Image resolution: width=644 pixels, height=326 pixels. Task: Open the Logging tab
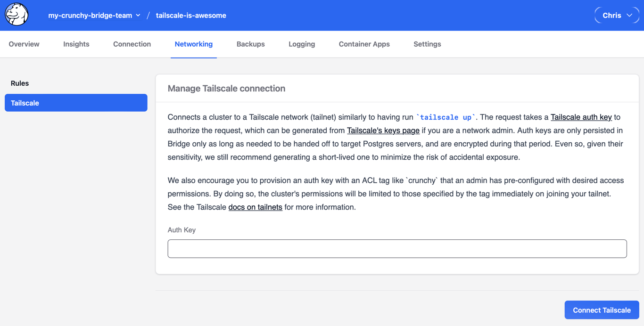(x=302, y=44)
